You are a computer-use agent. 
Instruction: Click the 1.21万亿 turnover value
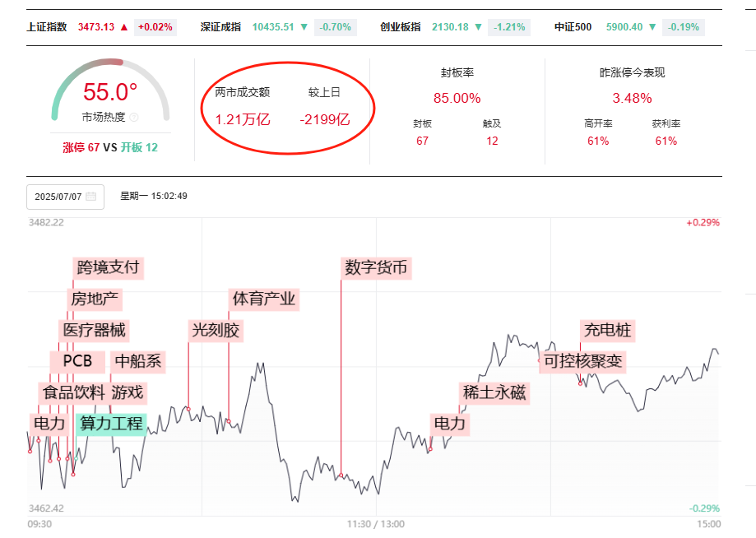[x=243, y=119]
